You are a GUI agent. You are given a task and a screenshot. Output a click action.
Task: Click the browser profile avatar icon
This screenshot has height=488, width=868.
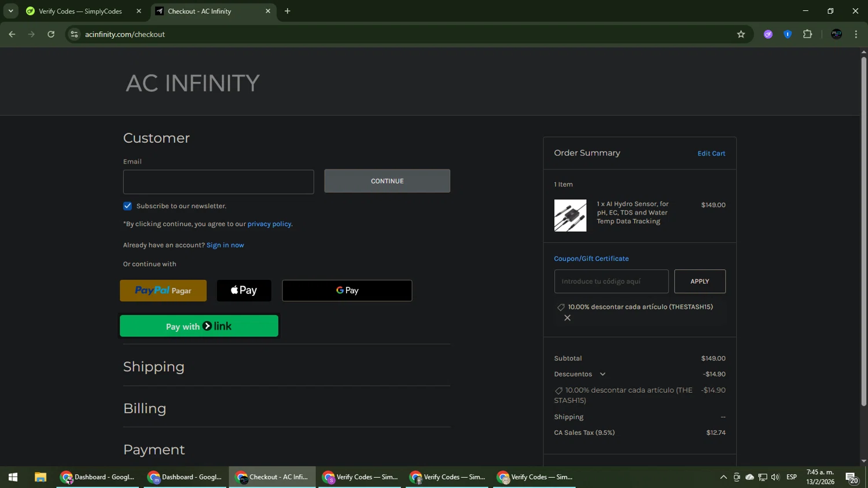(x=836, y=34)
